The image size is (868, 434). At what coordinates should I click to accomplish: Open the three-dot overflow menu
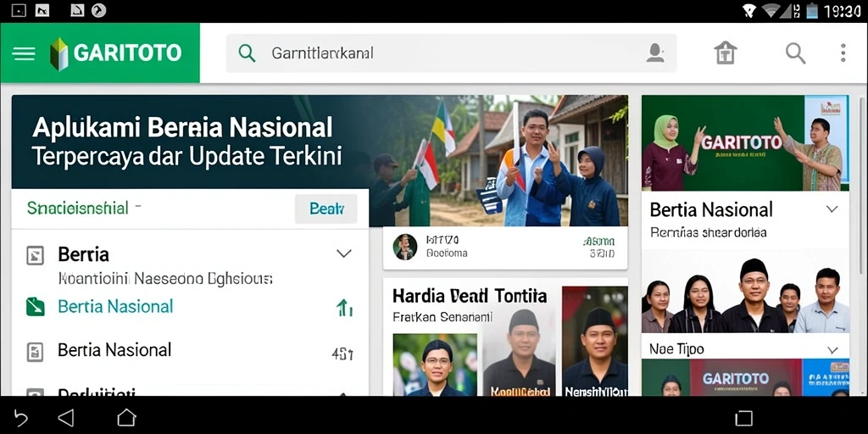coord(843,53)
